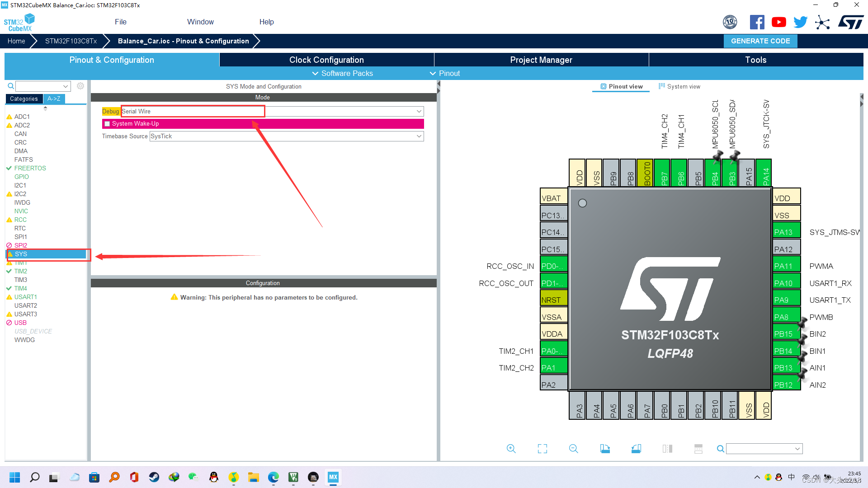The height and width of the screenshot is (488, 868).
Task: Switch to System view
Action: pyautogui.click(x=679, y=86)
